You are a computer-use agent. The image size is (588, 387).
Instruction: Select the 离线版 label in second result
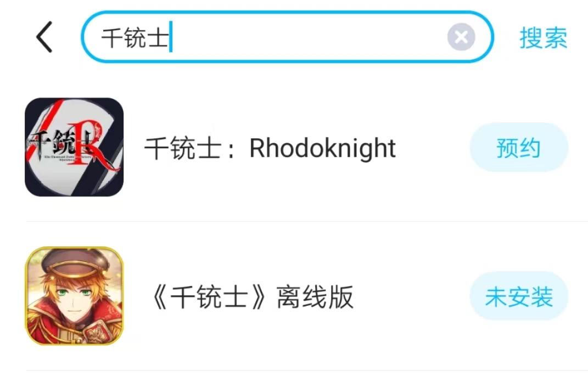[315, 296]
